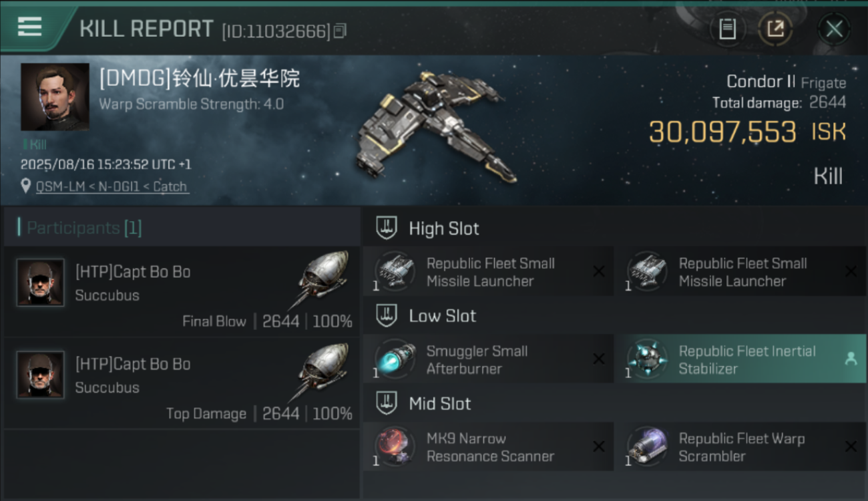Click the Smuggler Small Afterburner module icon
The width and height of the screenshot is (868, 501).
coord(395,359)
